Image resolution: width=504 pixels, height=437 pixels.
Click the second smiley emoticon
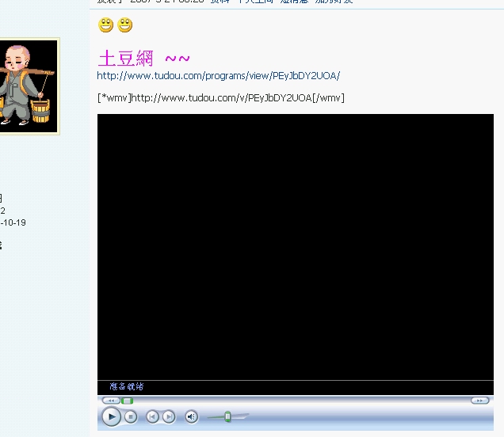[x=125, y=25]
